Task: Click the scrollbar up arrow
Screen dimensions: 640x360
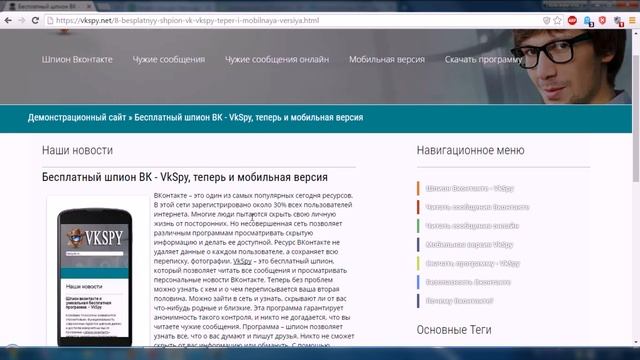Action: [636, 33]
